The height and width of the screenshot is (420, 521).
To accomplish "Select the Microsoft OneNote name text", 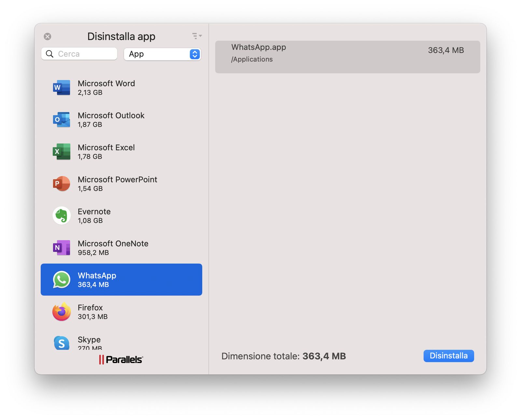I will (x=113, y=244).
